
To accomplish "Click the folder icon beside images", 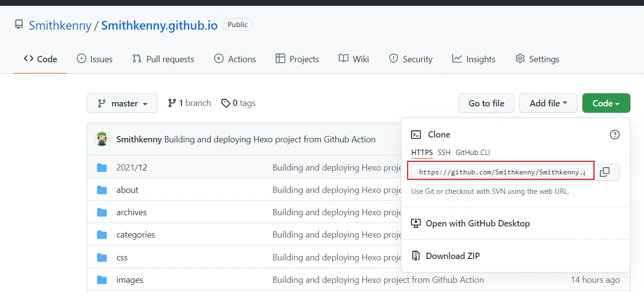I will tap(102, 280).
